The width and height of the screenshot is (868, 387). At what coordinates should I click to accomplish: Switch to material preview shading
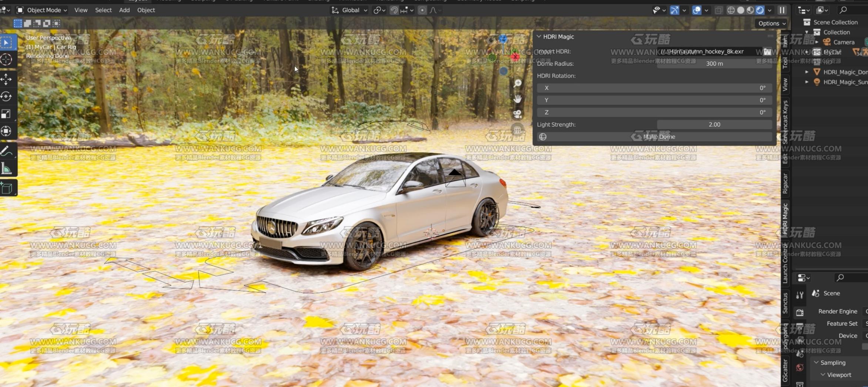[x=750, y=10]
